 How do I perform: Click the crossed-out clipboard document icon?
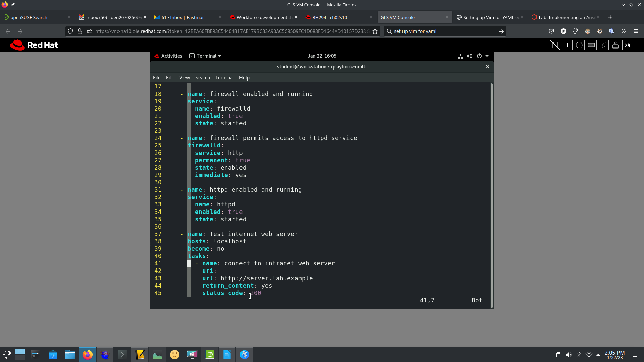point(555,45)
